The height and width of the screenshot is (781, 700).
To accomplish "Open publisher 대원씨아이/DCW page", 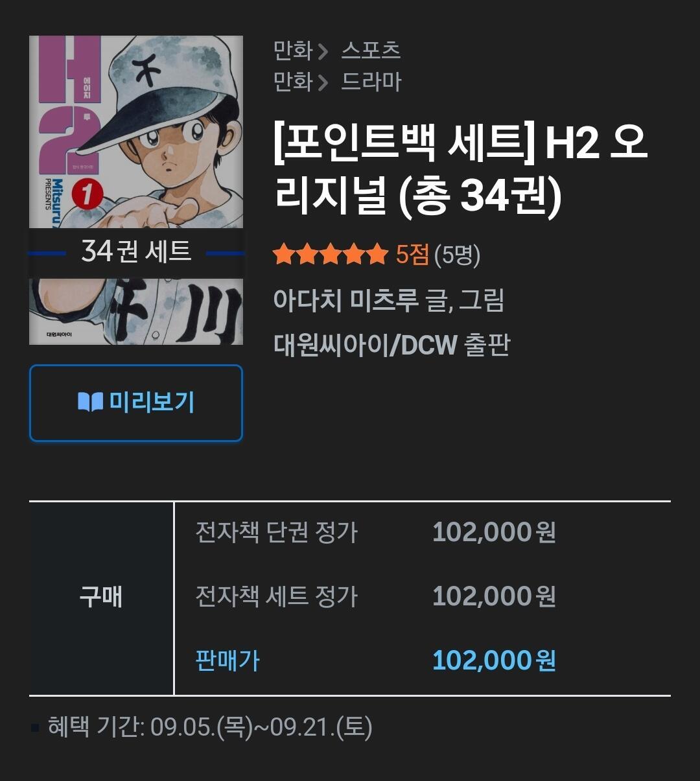I will click(366, 345).
